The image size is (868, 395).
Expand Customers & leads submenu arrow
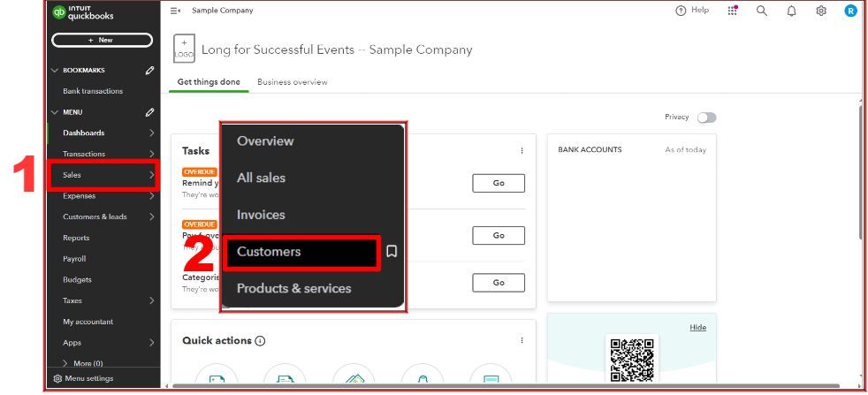coord(152,216)
